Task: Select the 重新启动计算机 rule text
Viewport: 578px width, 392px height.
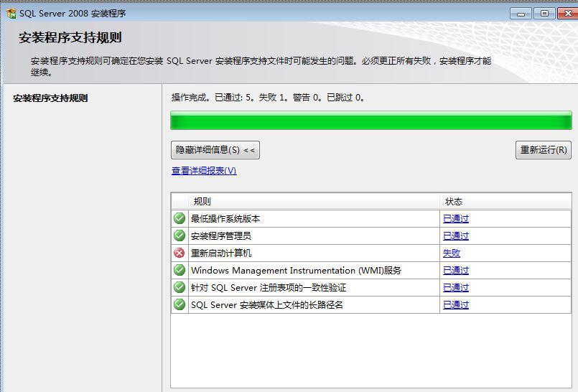Action: point(221,253)
